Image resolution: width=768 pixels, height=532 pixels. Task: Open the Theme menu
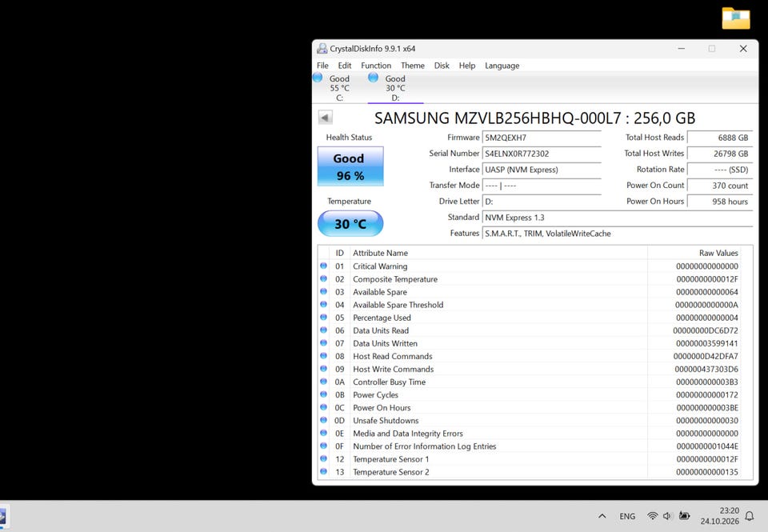[413, 66]
